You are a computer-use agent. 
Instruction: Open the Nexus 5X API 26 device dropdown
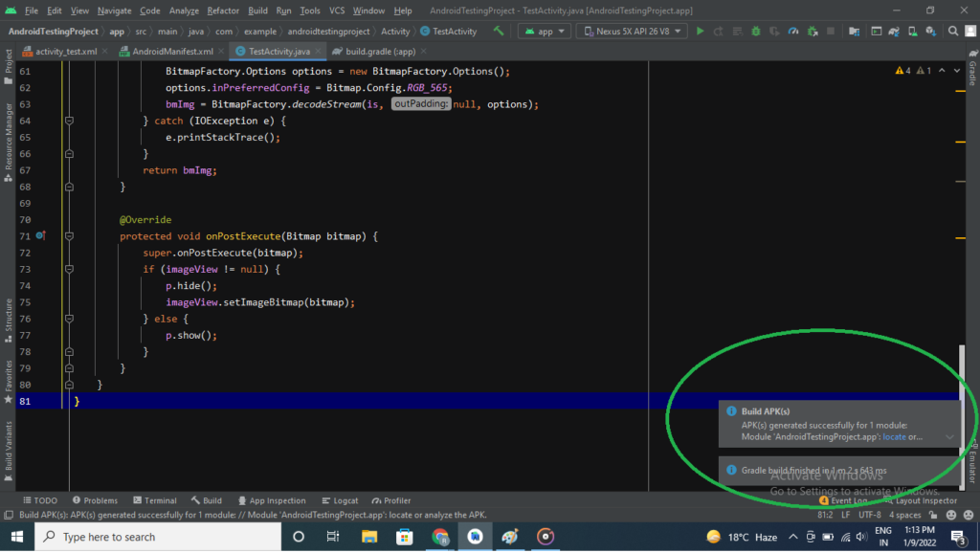tap(632, 31)
